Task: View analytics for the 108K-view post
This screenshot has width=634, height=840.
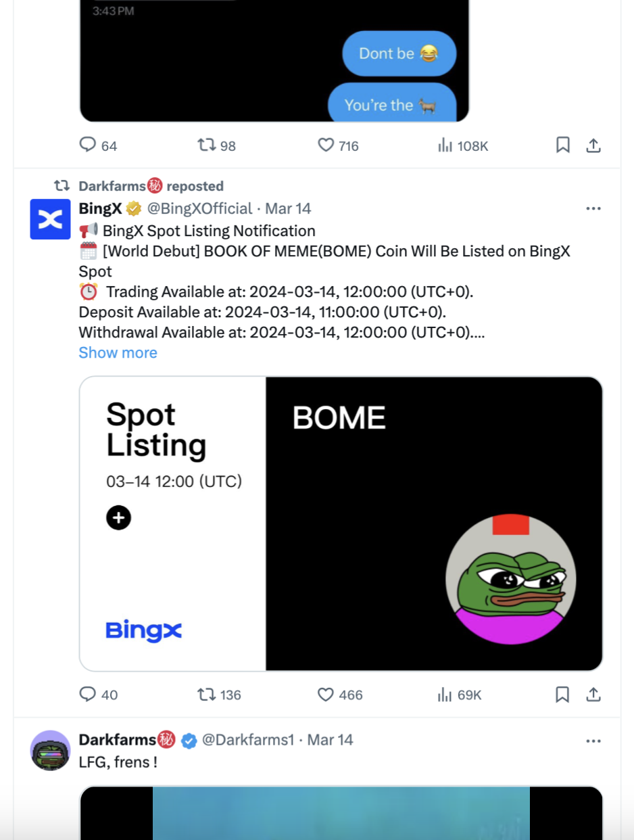Action: (445, 145)
